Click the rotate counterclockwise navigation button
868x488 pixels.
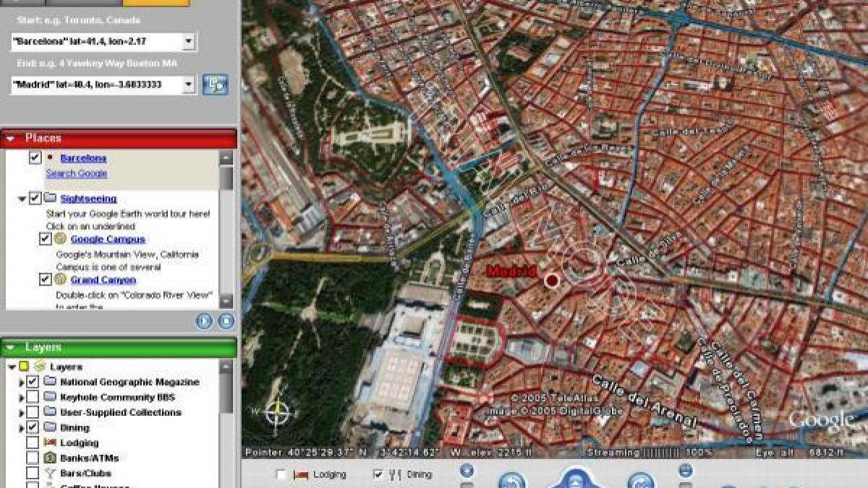point(512,481)
